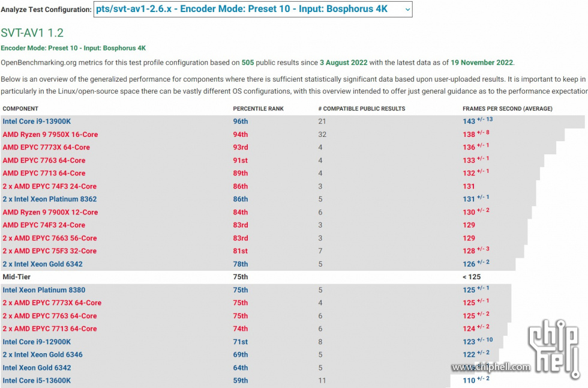Open the Intel Core i9-12900K component link
Image resolution: width=588 pixels, height=388 pixels.
37,342
